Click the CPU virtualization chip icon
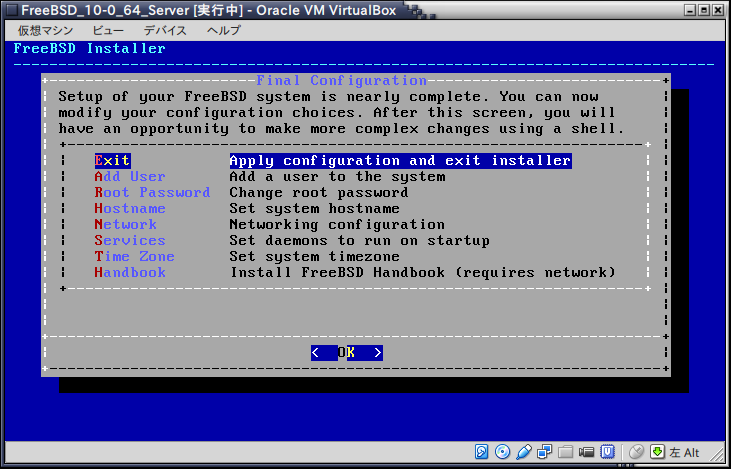Image resolution: width=731 pixels, height=469 pixels. pyautogui.click(x=606, y=451)
